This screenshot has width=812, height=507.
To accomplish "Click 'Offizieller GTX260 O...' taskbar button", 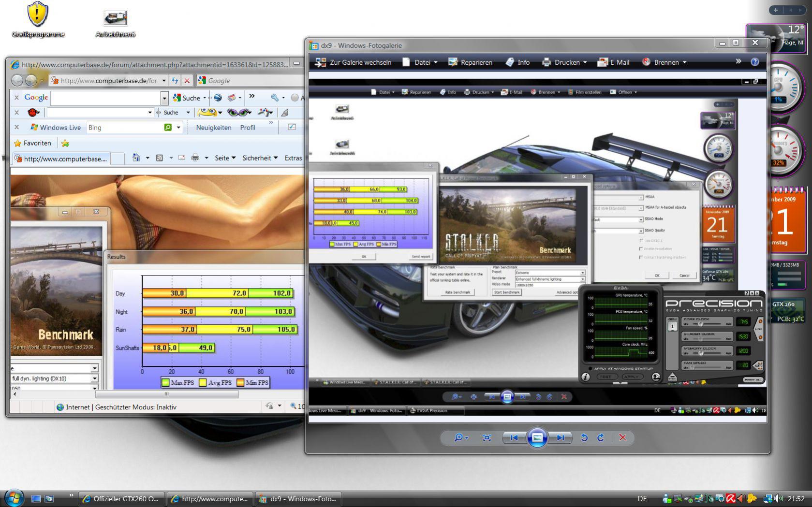I will (121, 499).
